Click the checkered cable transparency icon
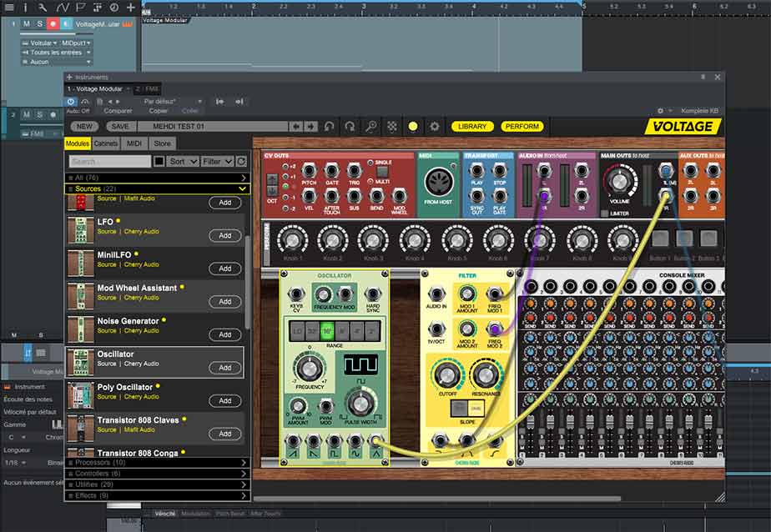The image size is (771, 532). [392, 126]
